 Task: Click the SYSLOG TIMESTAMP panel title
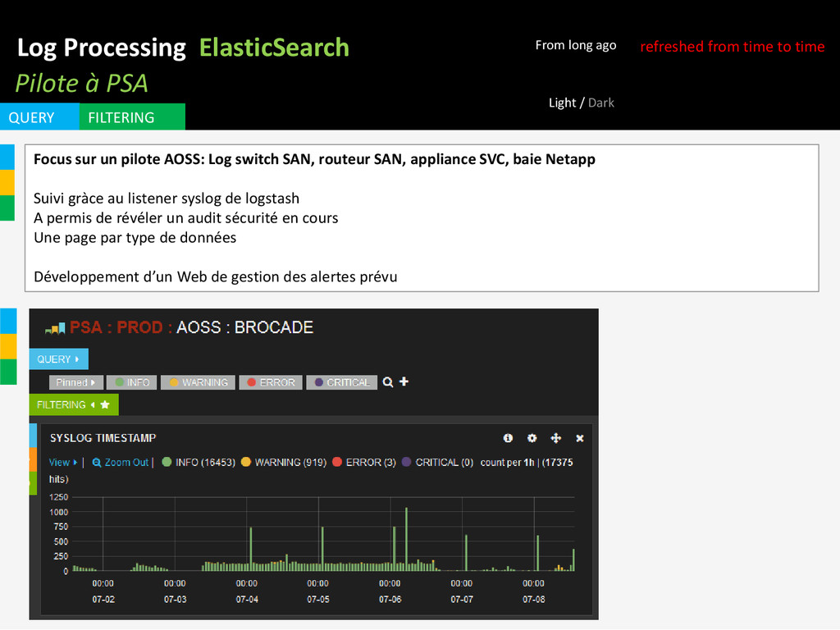tap(103, 438)
